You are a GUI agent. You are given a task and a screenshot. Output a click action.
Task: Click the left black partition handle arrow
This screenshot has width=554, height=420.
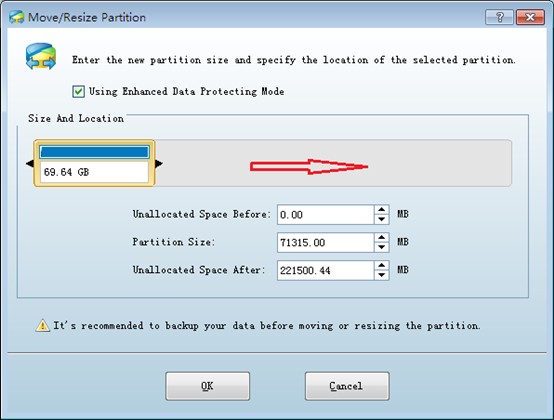pyautogui.click(x=30, y=163)
